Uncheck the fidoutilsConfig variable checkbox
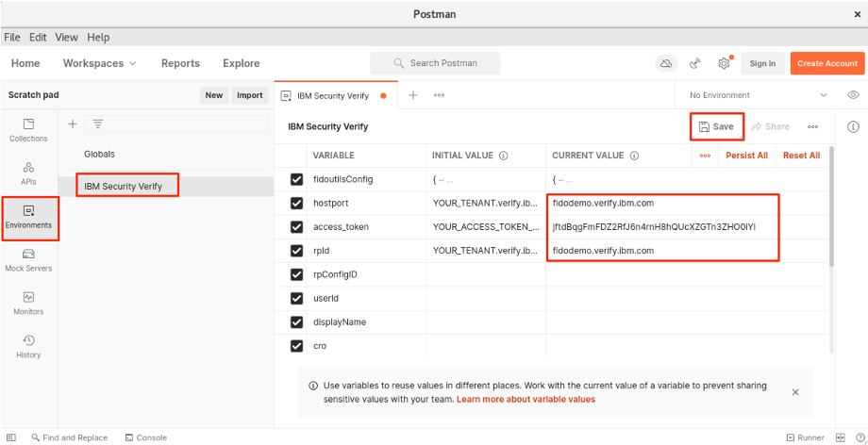The height and width of the screenshot is (445, 868). point(296,179)
